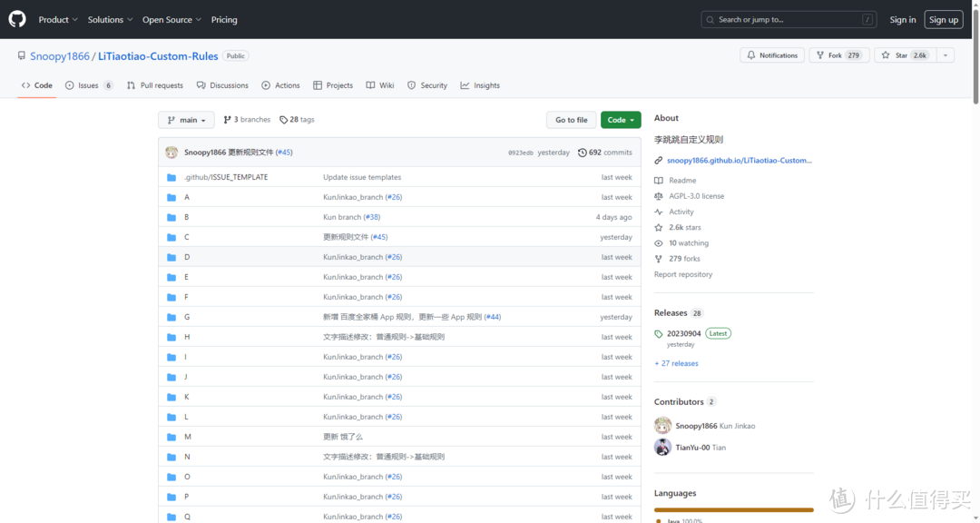
Task: Star this repository
Action: (905, 55)
